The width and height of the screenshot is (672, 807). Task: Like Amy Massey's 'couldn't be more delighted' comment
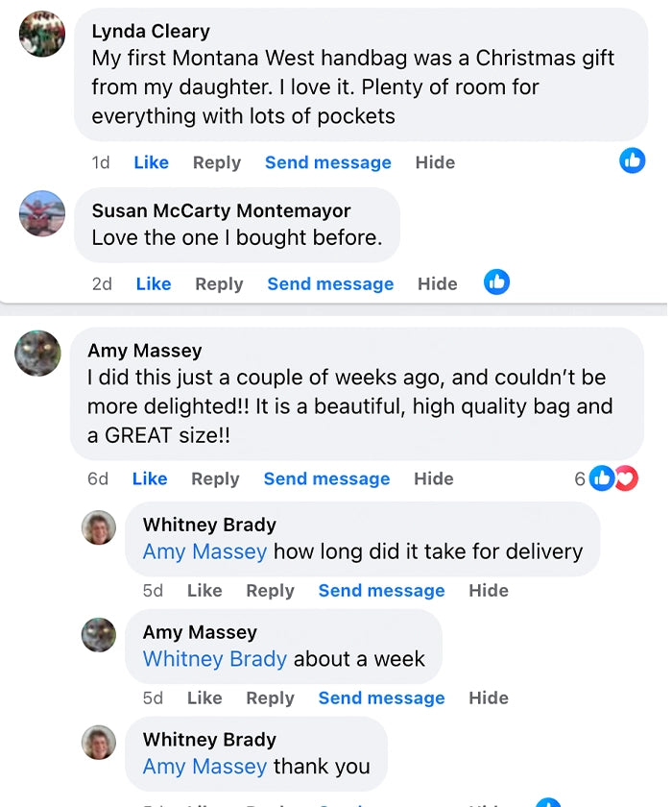pyautogui.click(x=150, y=478)
